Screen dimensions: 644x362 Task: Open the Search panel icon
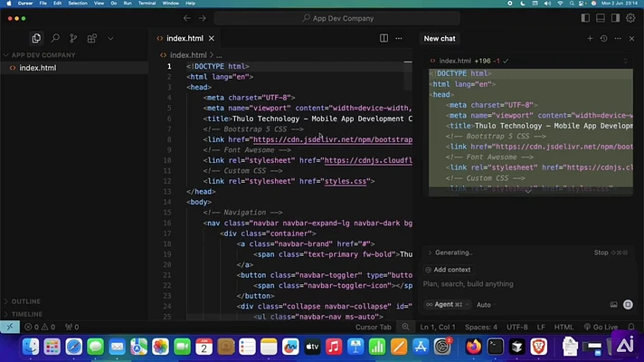click(x=55, y=38)
